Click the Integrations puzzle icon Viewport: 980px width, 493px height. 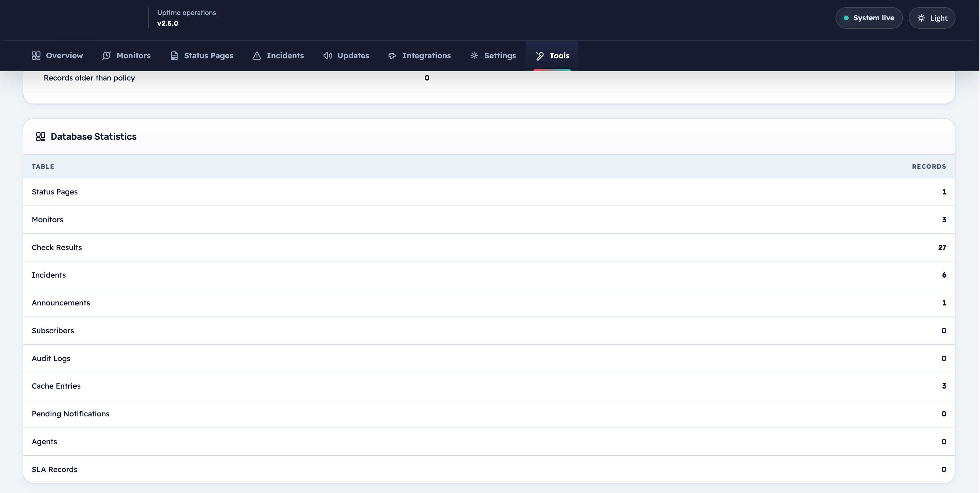[x=392, y=56]
